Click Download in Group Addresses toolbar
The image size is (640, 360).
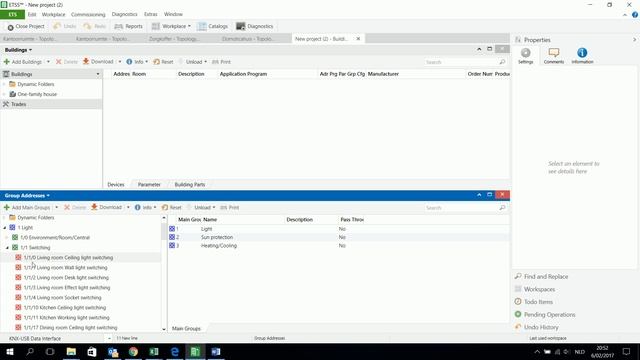point(107,208)
